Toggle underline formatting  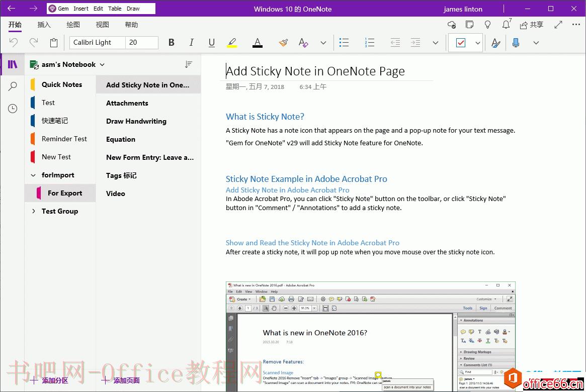212,43
